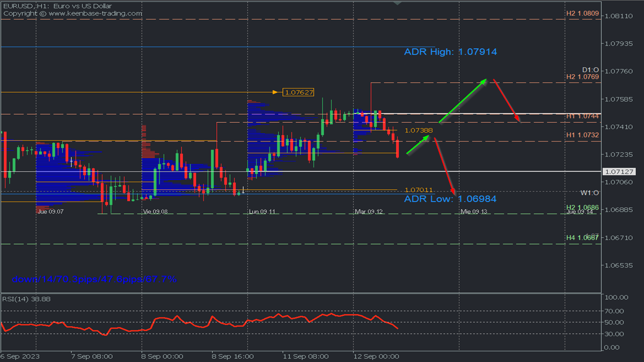Click the chart shift triangle marker at top
Viewport: 644px width, 362px height.
397,3
